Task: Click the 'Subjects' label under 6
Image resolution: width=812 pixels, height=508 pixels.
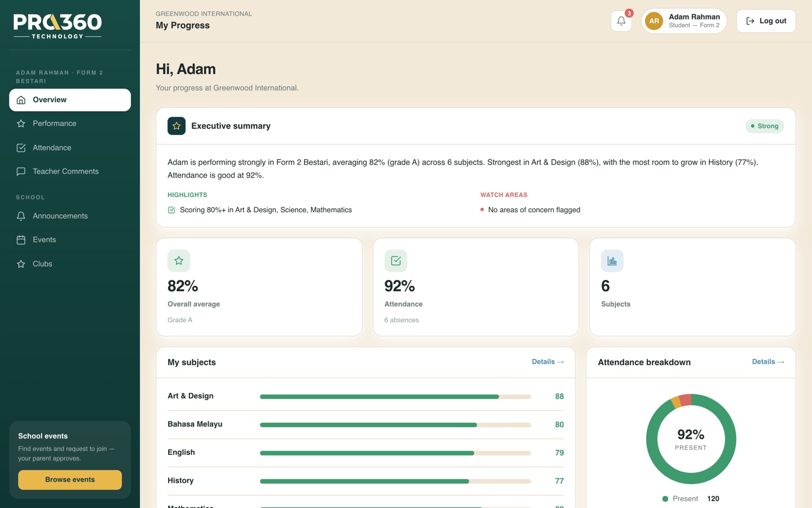Action: tap(616, 304)
